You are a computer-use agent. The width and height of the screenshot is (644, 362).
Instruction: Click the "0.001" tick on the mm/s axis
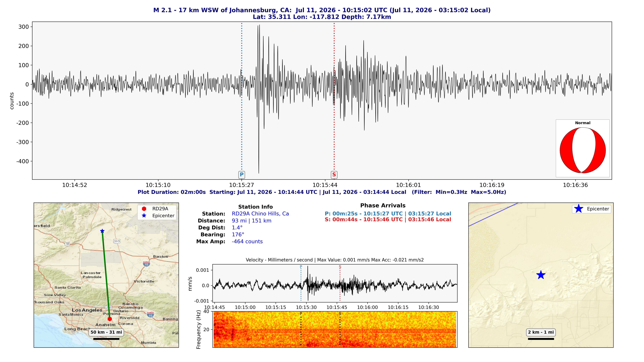pos(202,270)
